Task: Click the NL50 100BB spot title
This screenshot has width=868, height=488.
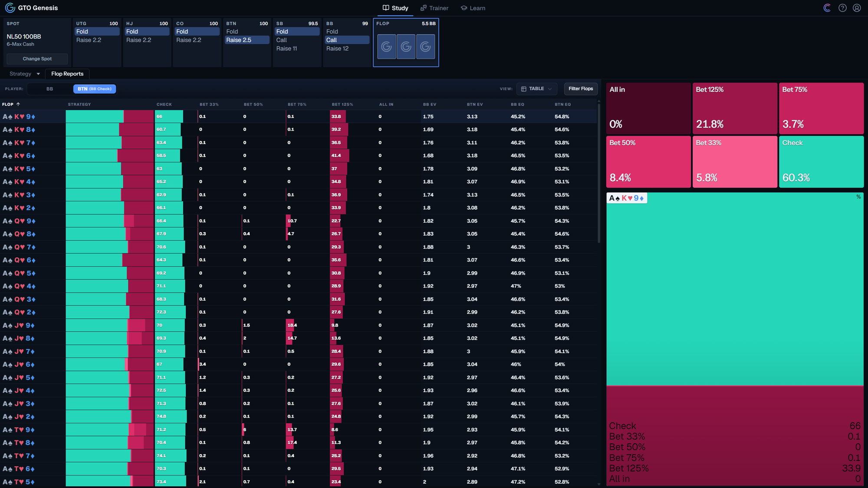Action: tap(24, 36)
